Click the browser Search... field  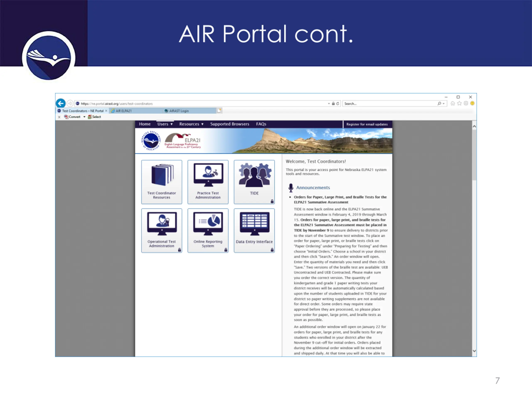click(390, 103)
